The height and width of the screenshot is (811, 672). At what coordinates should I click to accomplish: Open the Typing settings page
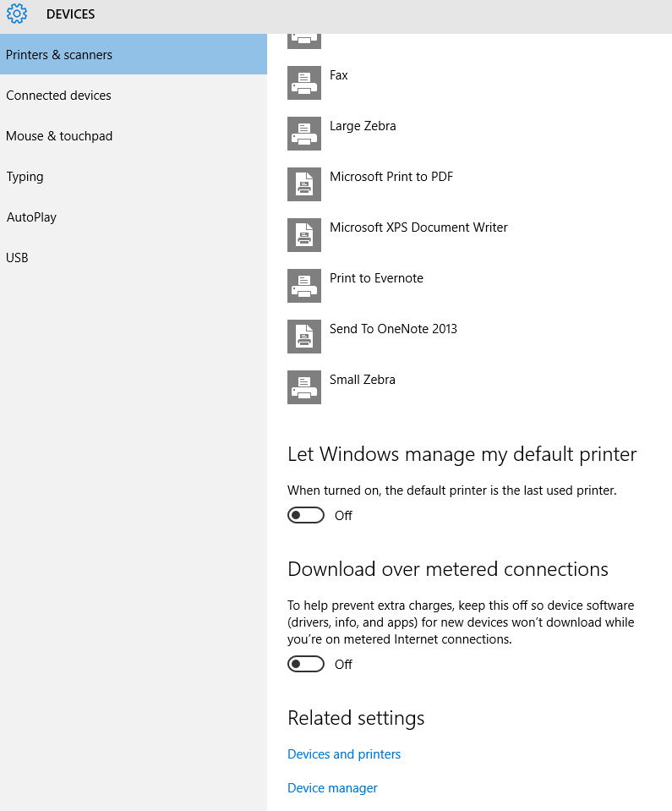tap(25, 177)
